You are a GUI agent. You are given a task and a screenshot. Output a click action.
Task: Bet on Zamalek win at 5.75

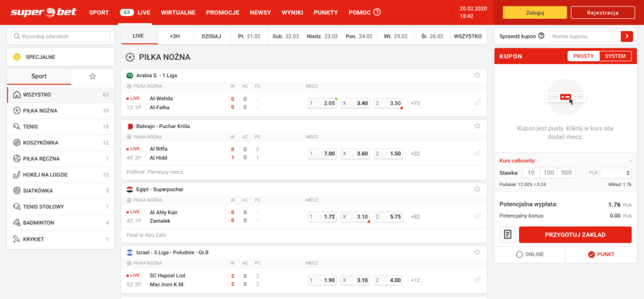point(388,217)
